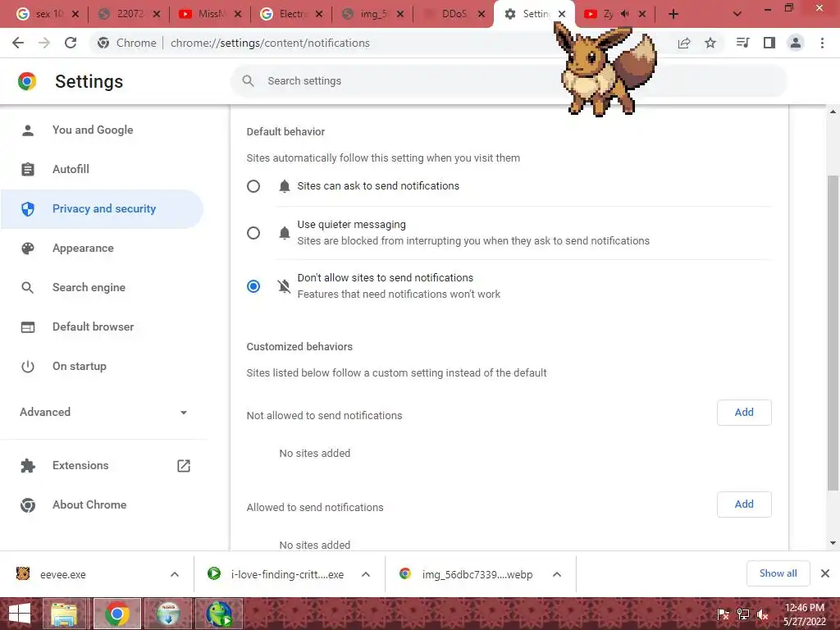Open img_56dbc7339 webp download options
The height and width of the screenshot is (630, 840).
tap(557, 574)
